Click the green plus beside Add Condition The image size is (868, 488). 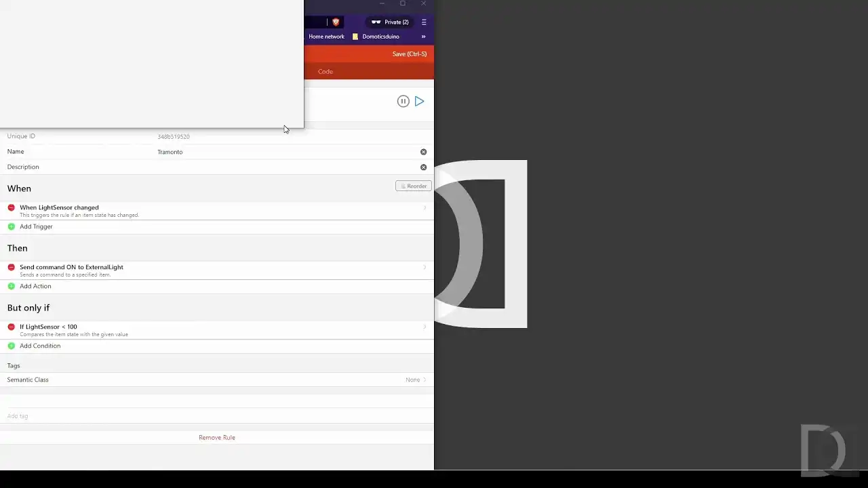(x=11, y=346)
